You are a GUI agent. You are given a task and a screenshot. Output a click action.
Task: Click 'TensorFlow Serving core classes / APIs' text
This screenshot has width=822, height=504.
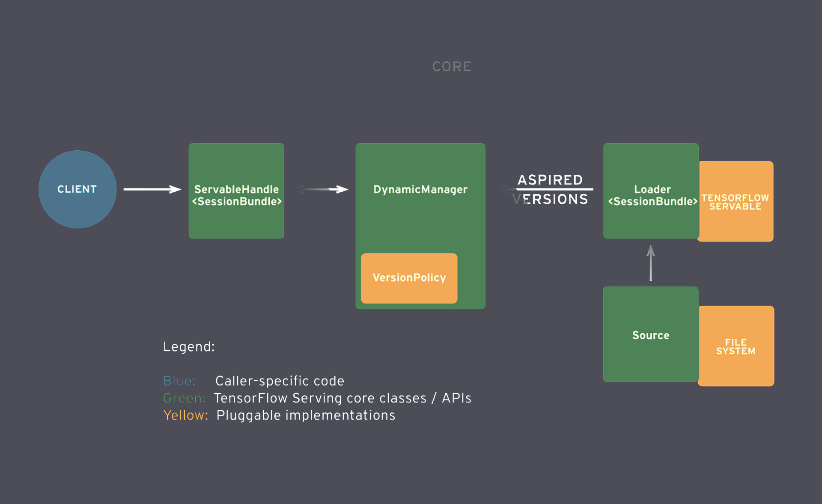tap(342, 398)
